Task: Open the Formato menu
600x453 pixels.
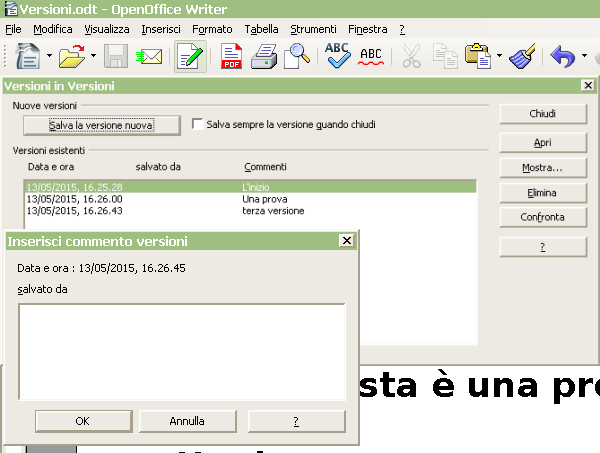Action: point(212,29)
